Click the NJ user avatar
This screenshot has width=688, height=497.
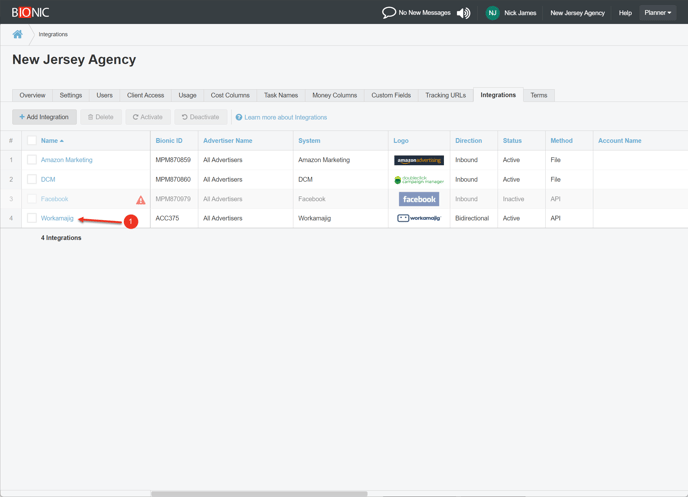click(492, 13)
